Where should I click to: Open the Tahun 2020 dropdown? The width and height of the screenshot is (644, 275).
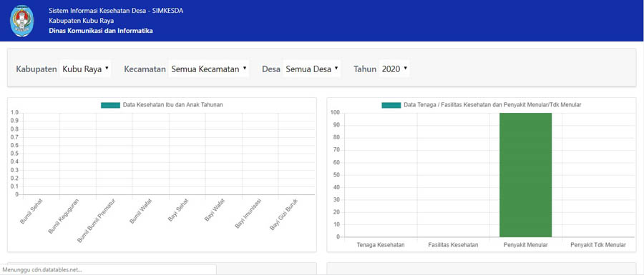coord(394,69)
